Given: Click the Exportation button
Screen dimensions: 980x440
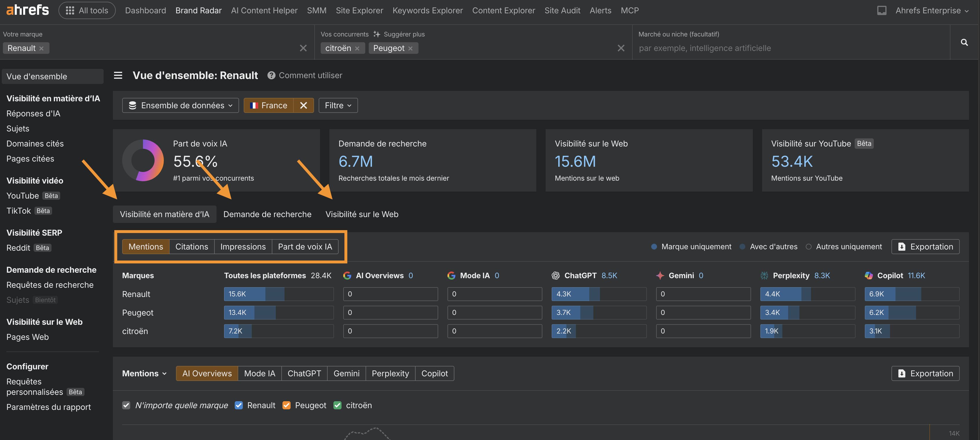Looking at the screenshot, I should tap(926, 246).
